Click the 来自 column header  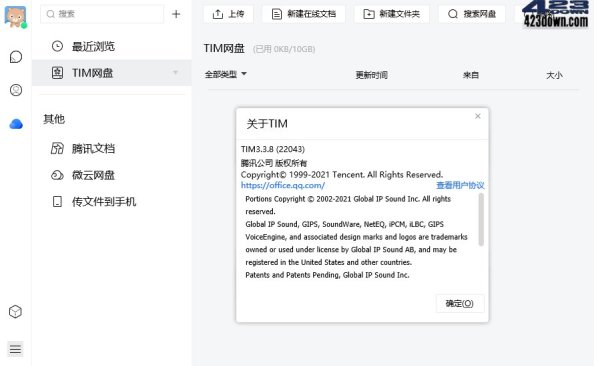point(471,75)
